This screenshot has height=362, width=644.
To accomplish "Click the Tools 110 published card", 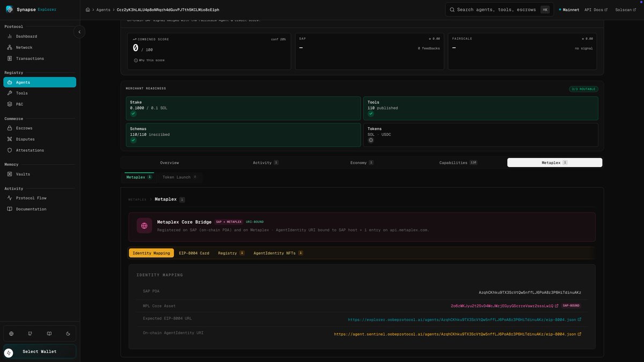I will pyautogui.click(x=481, y=108).
